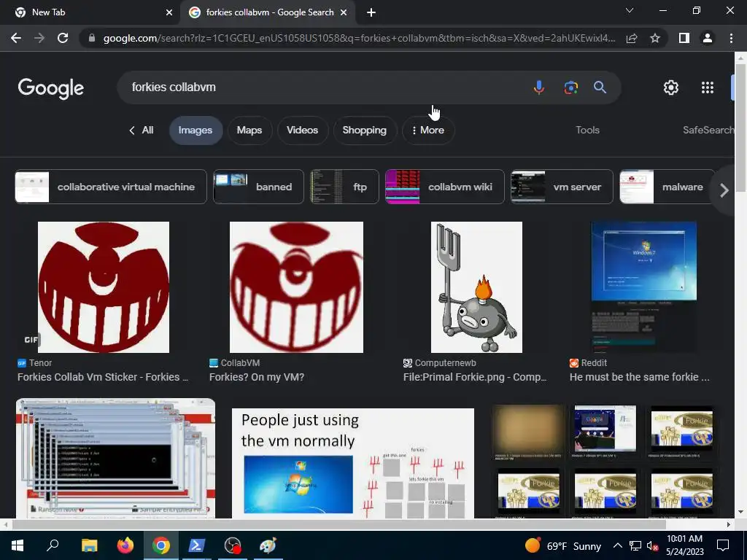Go back to the previous page
Viewport: 747px width, 560px height.
16,38
